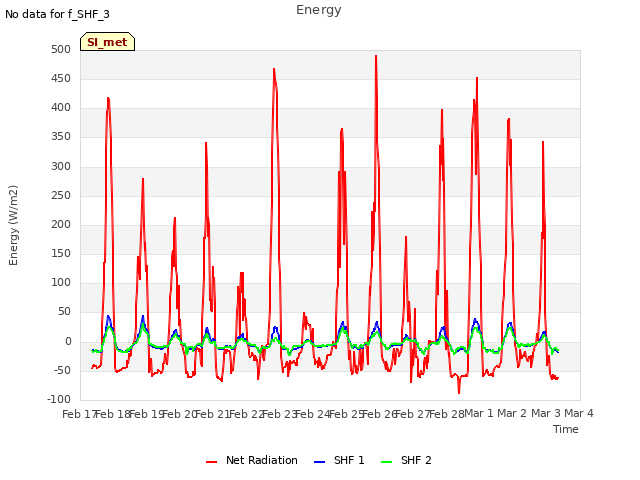
Task: Click the blue SHF 1 legend swatch
Action: click(x=319, y=462)
